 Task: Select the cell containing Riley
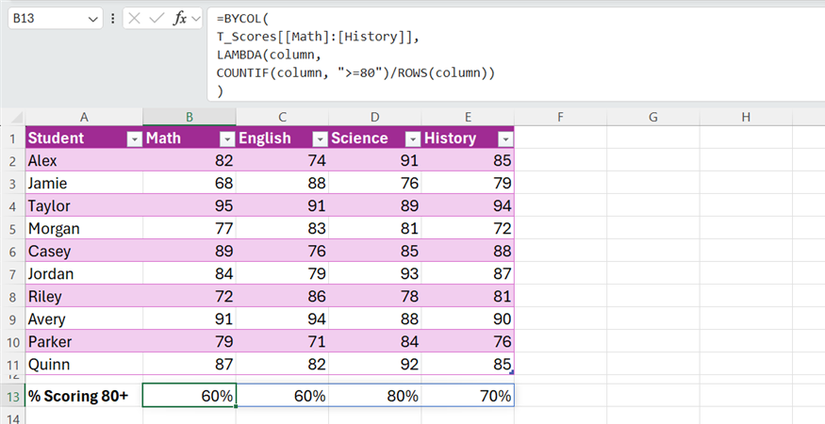click(84, 297)
